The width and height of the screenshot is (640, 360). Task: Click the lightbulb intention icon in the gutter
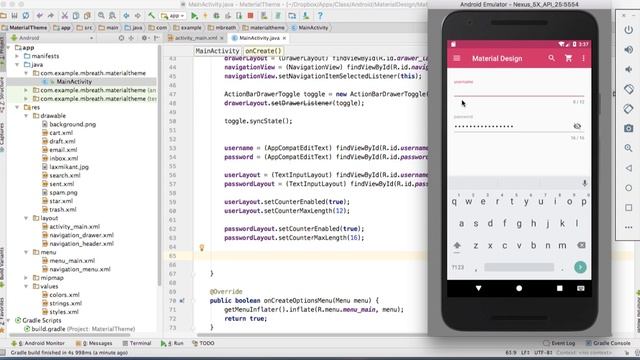click(x=202, y=247)
